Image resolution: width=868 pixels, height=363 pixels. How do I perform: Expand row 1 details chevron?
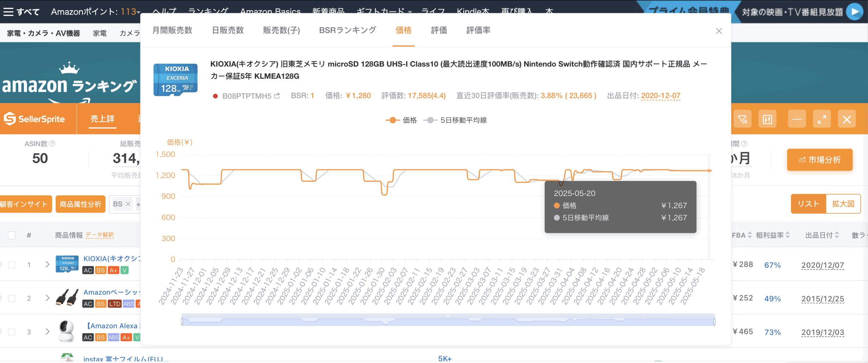coord(47,264)
